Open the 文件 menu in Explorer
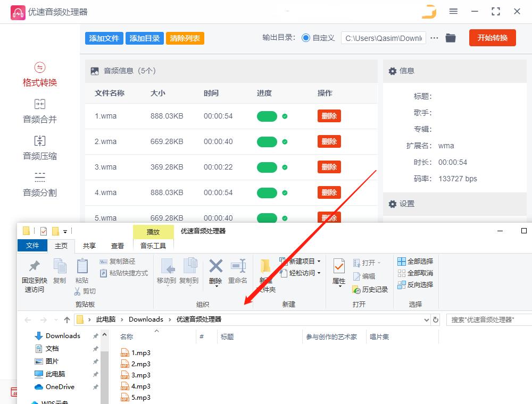 32,245
